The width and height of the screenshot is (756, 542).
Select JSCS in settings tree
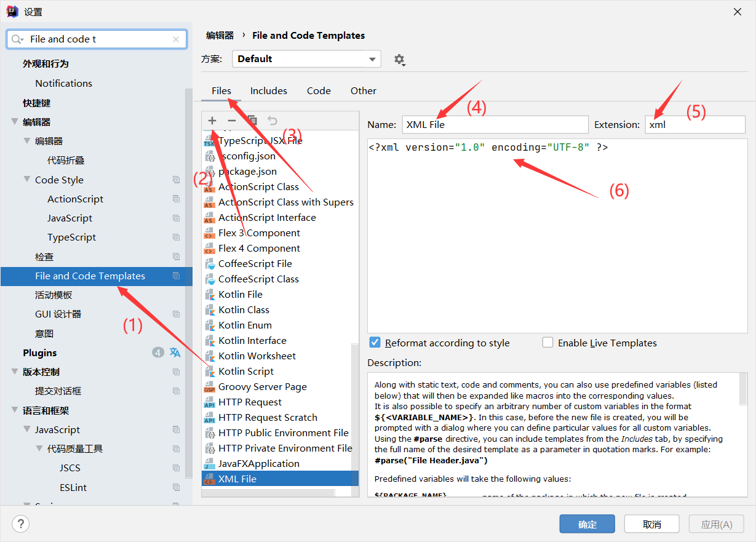pyautogui.click(x=70, y=468)
